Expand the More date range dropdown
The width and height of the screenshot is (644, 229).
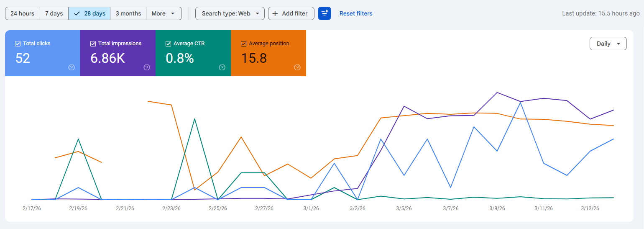[164, 13]
